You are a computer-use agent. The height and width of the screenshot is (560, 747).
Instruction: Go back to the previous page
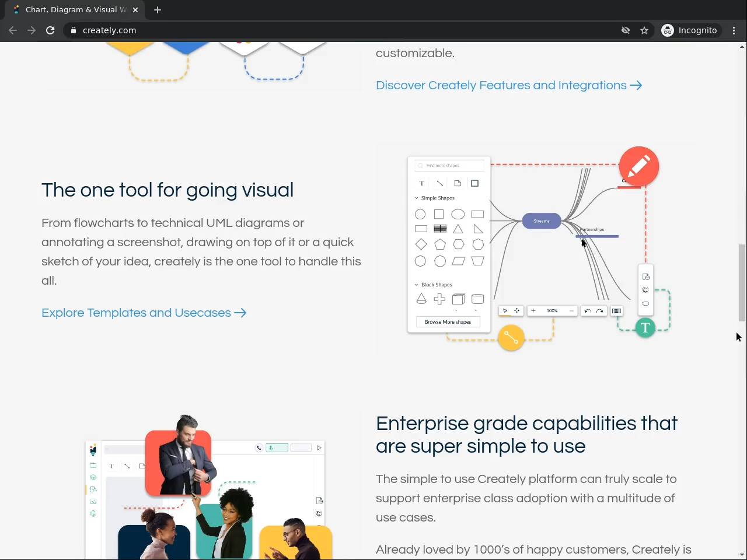pyautogui.click(x=13, y=30)
